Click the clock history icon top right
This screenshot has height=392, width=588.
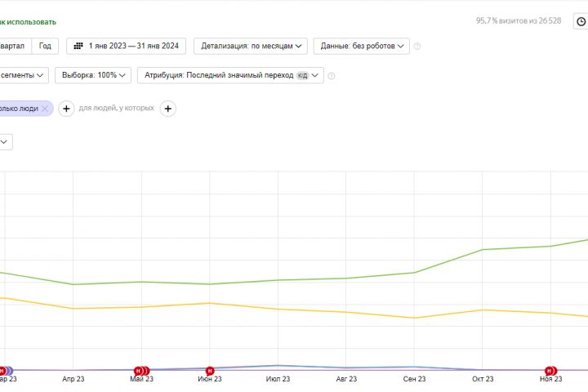click(581, 21)
